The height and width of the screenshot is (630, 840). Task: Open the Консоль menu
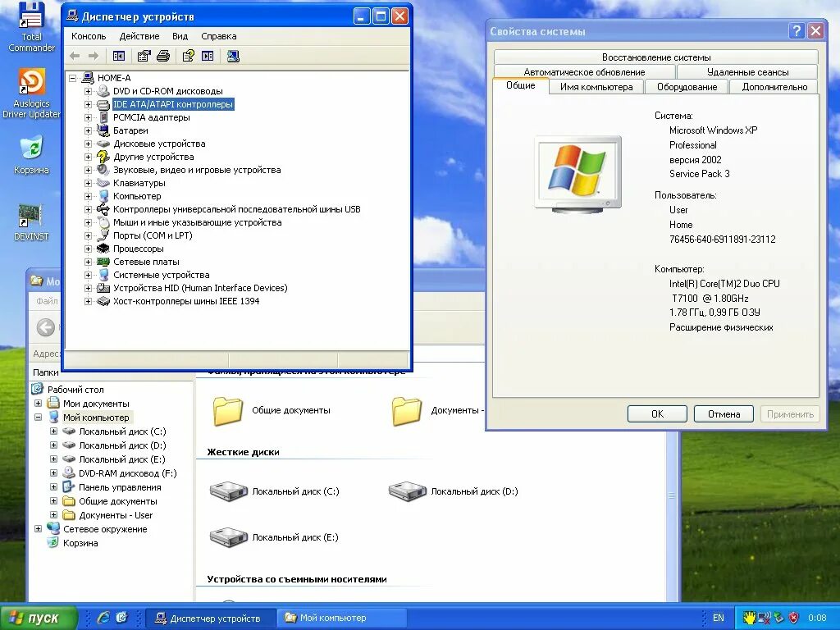(89, 36)
